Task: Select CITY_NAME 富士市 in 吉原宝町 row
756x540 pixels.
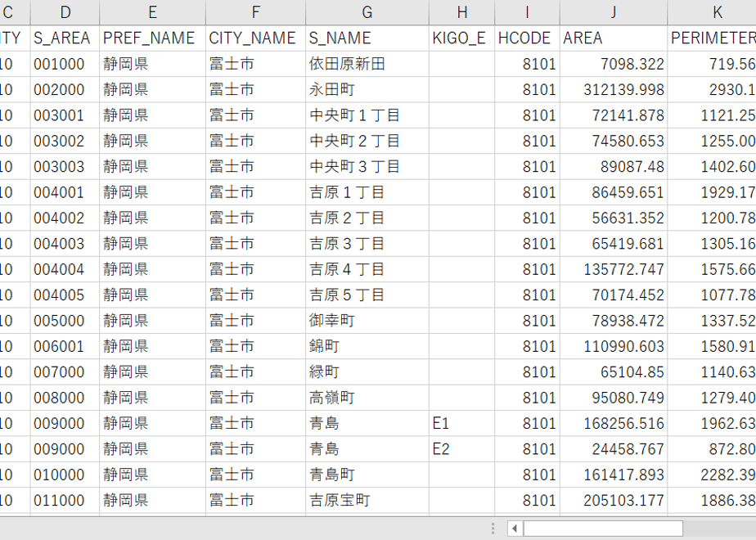Action: pyautogui.click(x=255, y=501)
